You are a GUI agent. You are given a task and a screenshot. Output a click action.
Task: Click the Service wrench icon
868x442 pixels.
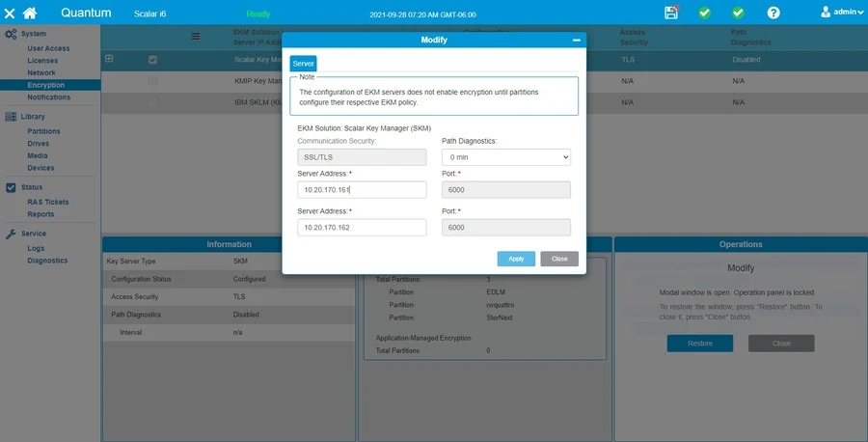click(x=11, y=234)
